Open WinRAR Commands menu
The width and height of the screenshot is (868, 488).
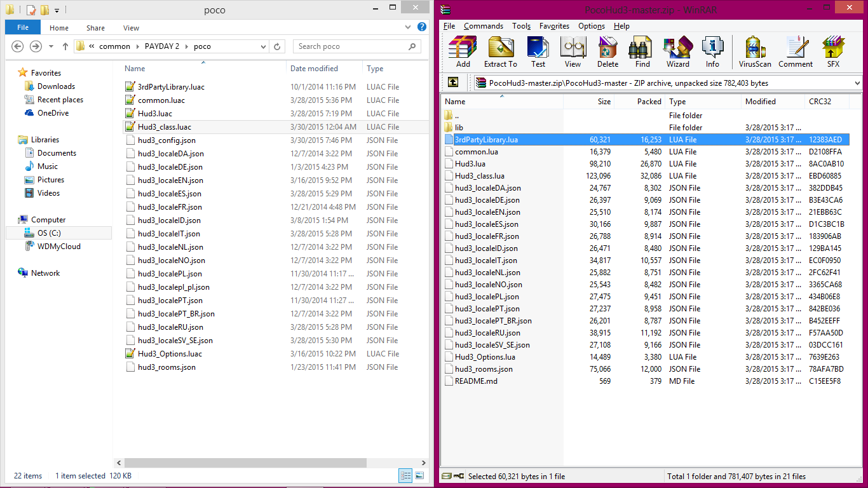484,26
